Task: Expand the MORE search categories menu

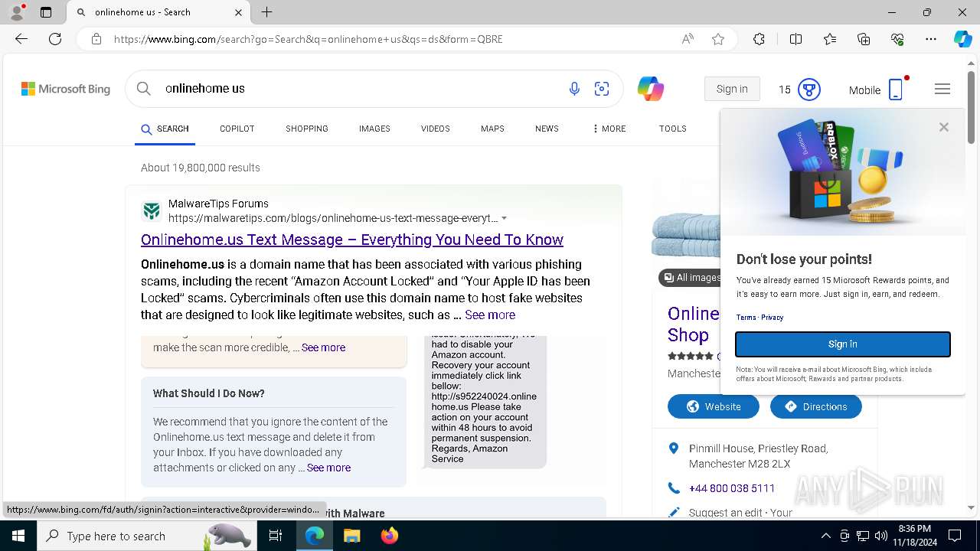Action: (609, 129)
